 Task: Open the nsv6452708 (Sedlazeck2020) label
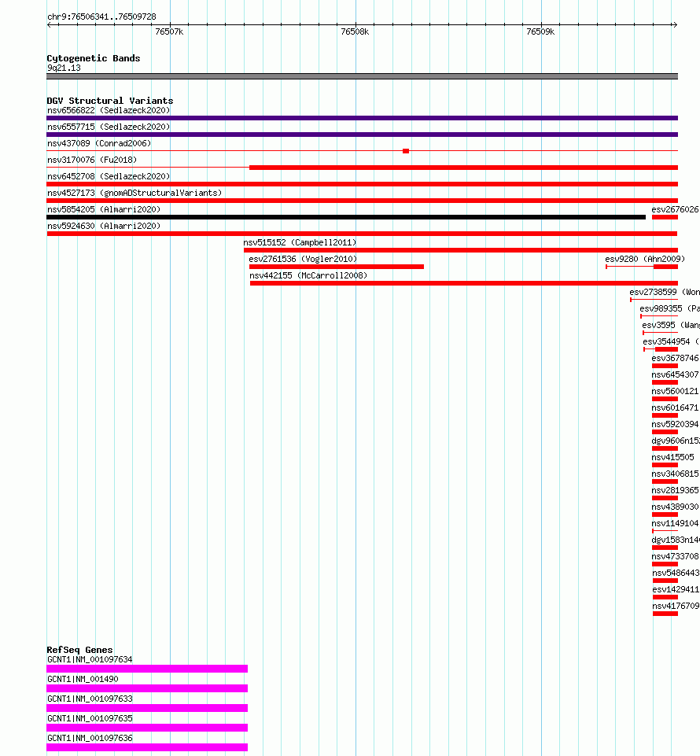(109, 176)
